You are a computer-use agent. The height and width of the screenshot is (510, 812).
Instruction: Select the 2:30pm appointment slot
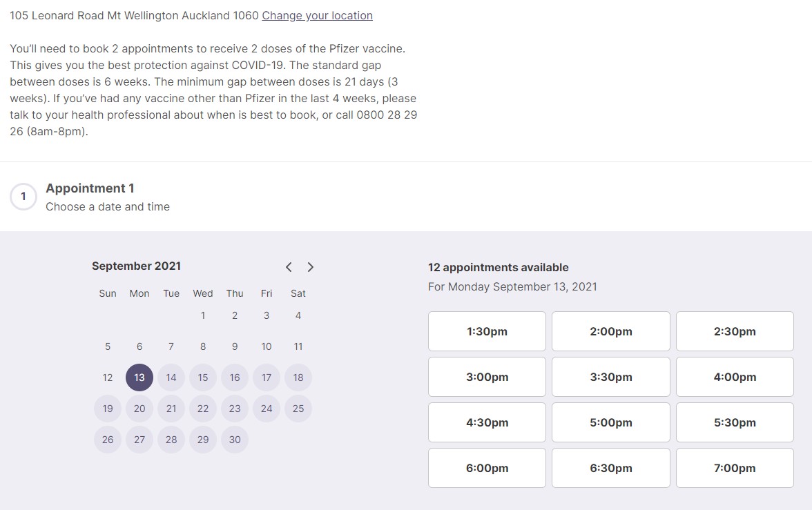coord(735,331)
